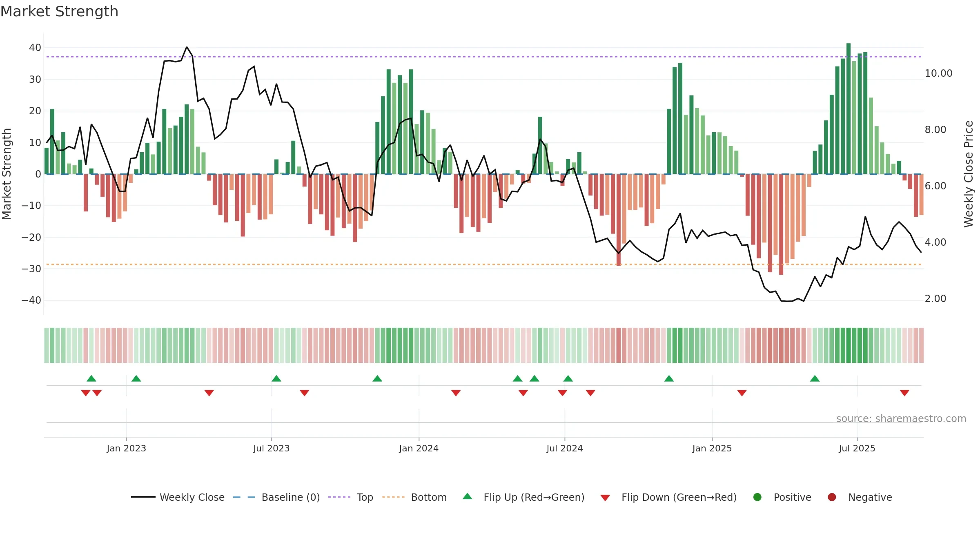Click the red down-triangle icon in the legend
The height and width of the screenshot is (551, 980).
click(x=605, y=498)
